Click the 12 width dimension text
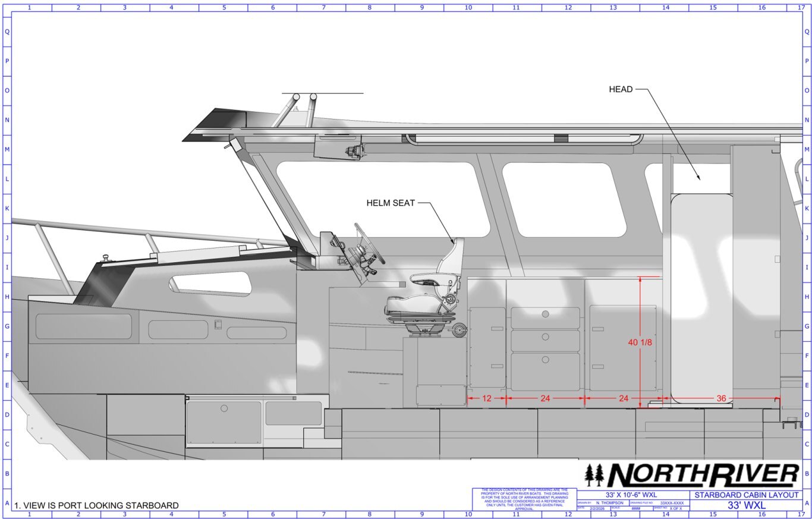This screenshot has width=812, height=519. 486,398
